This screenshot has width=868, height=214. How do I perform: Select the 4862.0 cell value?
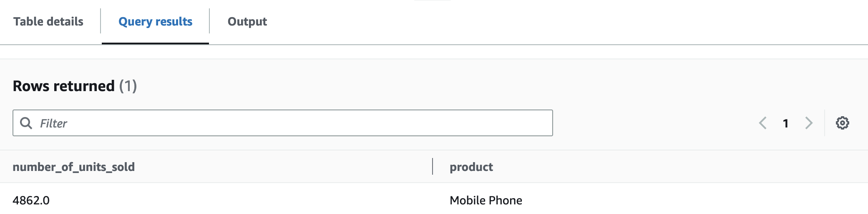[x=31, y=200]
